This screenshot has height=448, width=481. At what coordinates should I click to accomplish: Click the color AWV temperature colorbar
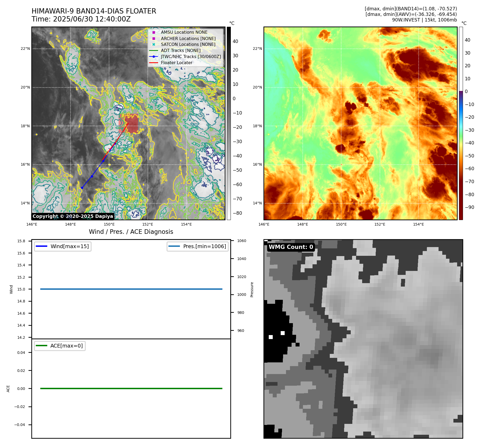[461, 123]
